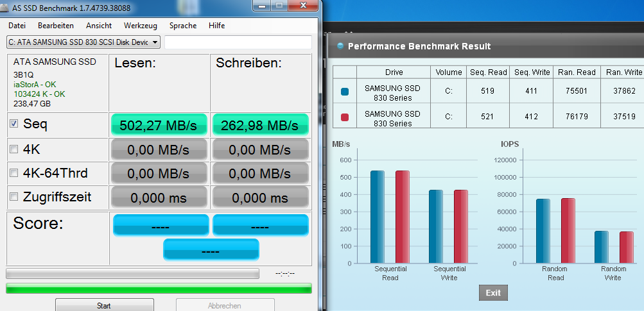This screenshot has width=644, height=311.
Task: Click the AS SSD Benchmark title bar icon
Action: 4,7
